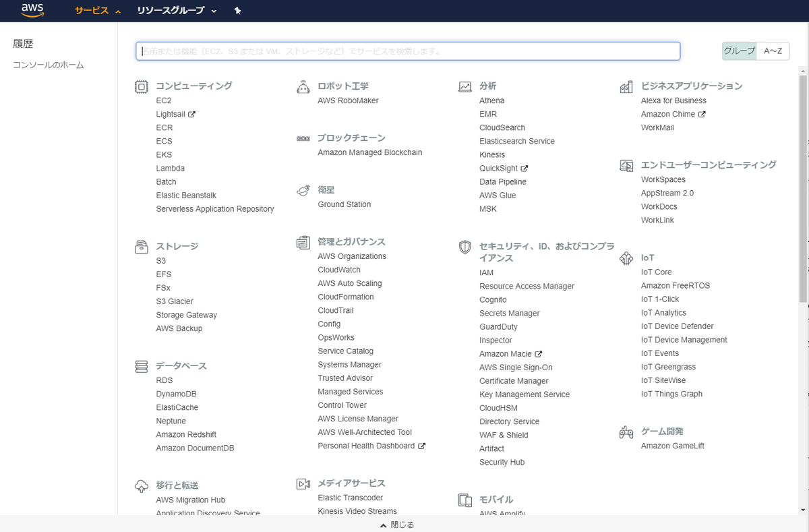Open Elastic Beanstalk

pyautogui.click(x=186, y=195)
